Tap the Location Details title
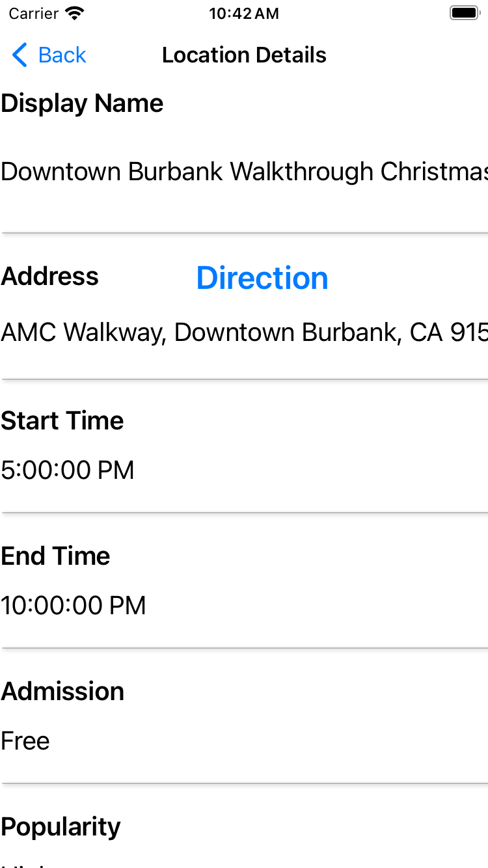Viewport: 488px width, 868px height. pos(244,55)
